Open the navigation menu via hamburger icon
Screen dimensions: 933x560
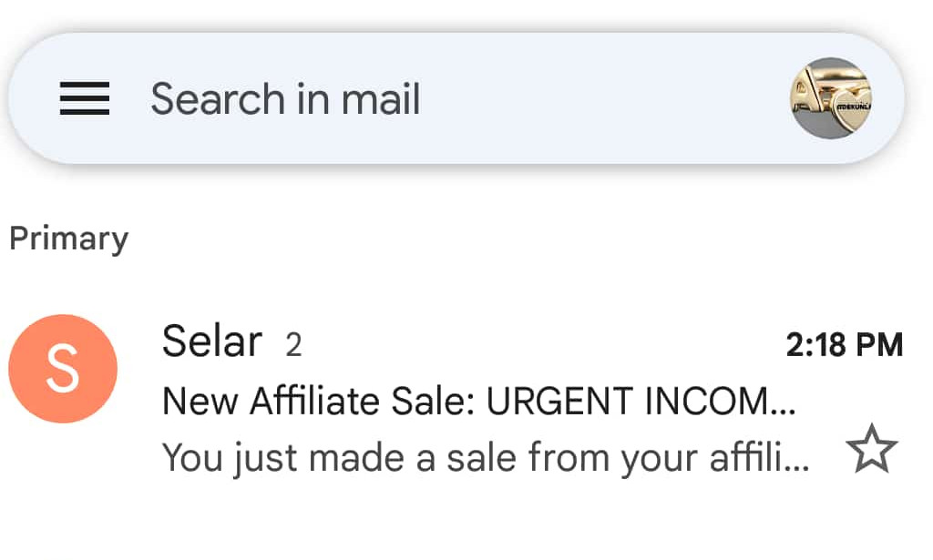coord(86,99)
